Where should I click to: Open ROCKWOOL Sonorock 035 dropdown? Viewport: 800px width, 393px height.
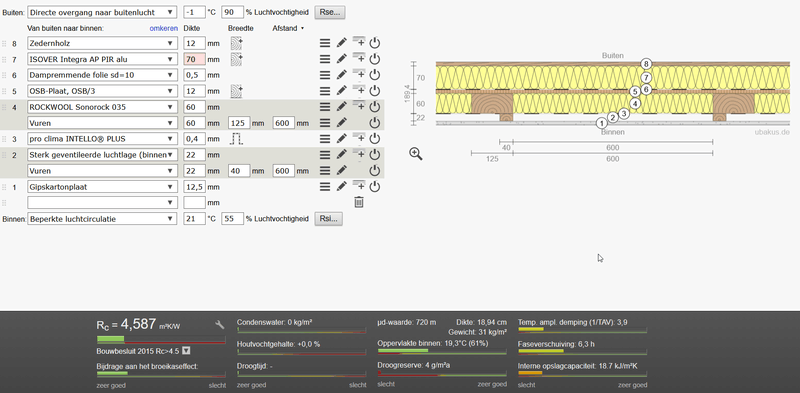tap(102, 107)
